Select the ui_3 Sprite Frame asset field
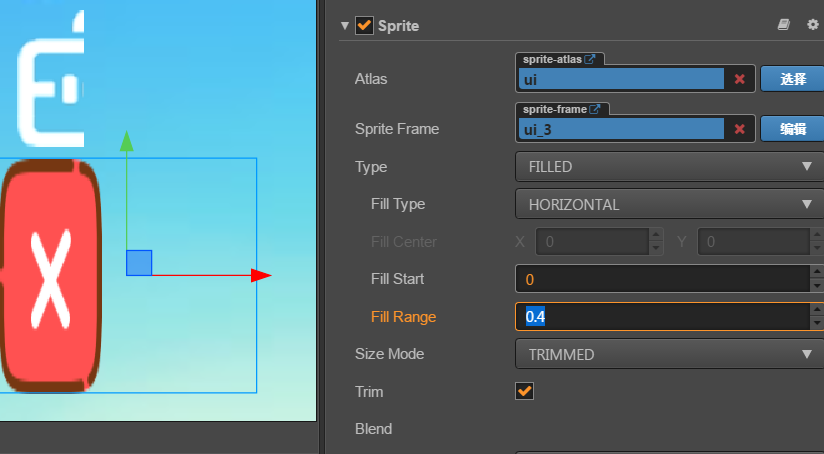 point(620,129)
